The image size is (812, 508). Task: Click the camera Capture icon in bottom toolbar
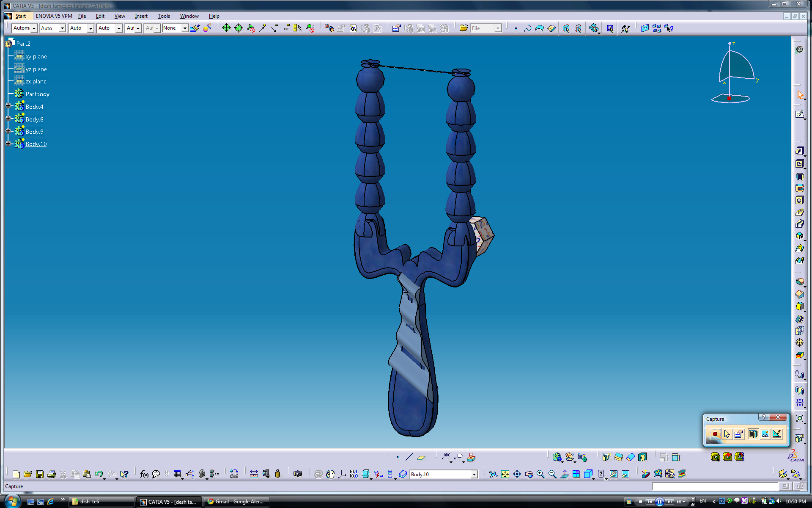tap(298, 474)
